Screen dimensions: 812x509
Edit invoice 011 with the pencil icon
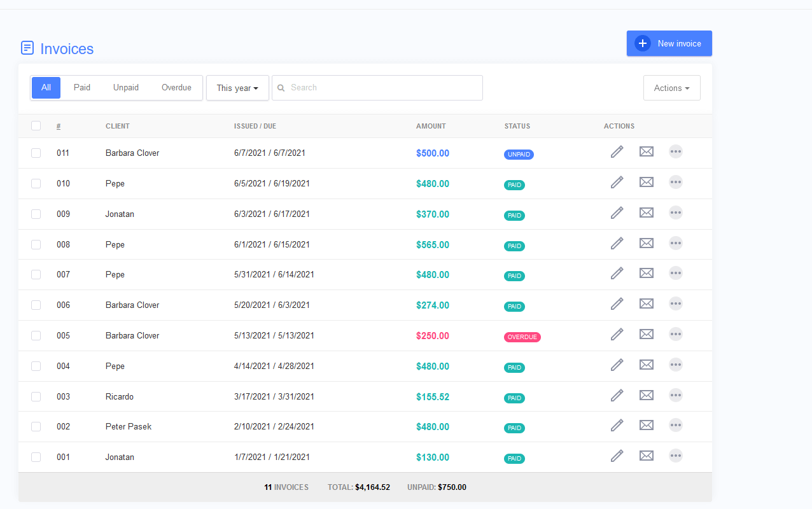[617, 151]
